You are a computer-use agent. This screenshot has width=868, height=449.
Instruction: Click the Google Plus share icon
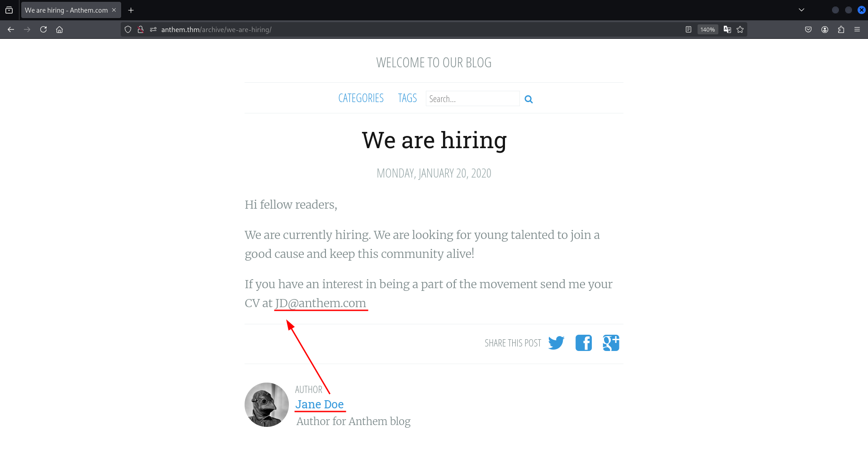(611, 343)
